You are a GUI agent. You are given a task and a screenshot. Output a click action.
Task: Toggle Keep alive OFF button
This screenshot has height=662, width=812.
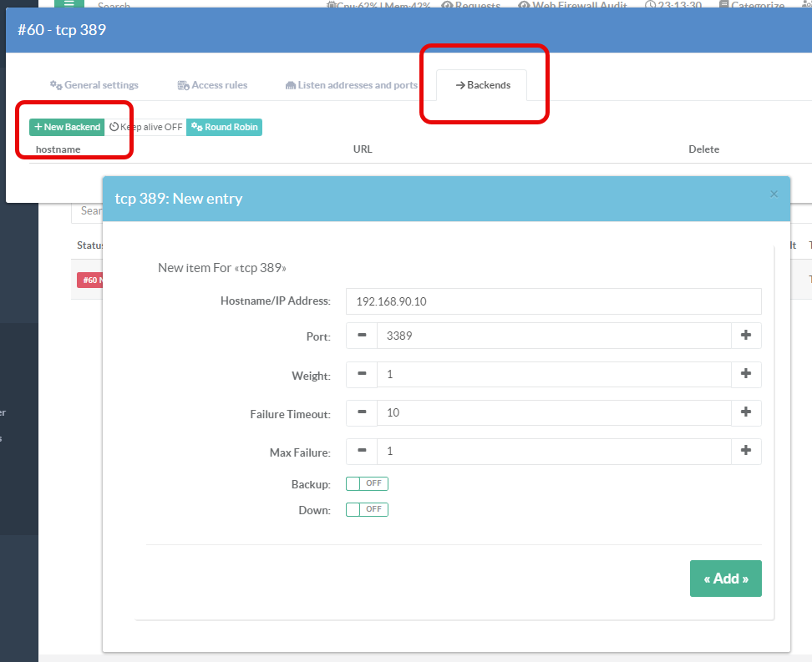click(x=146, y=127)
